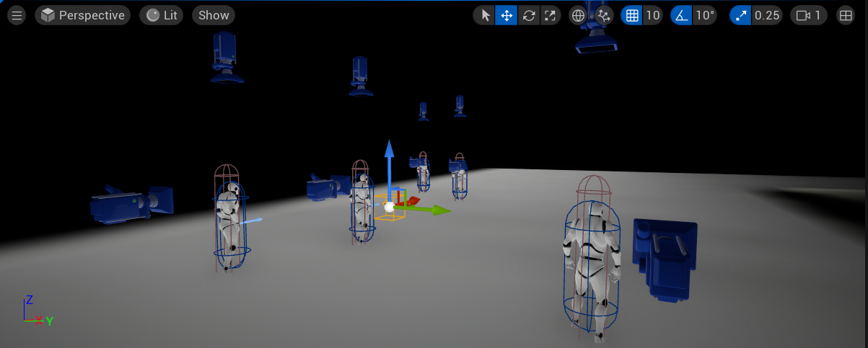The height and width of the screenshot is (348, 868).
Task: Open the camera speed setting
Action: pos(809,15)
